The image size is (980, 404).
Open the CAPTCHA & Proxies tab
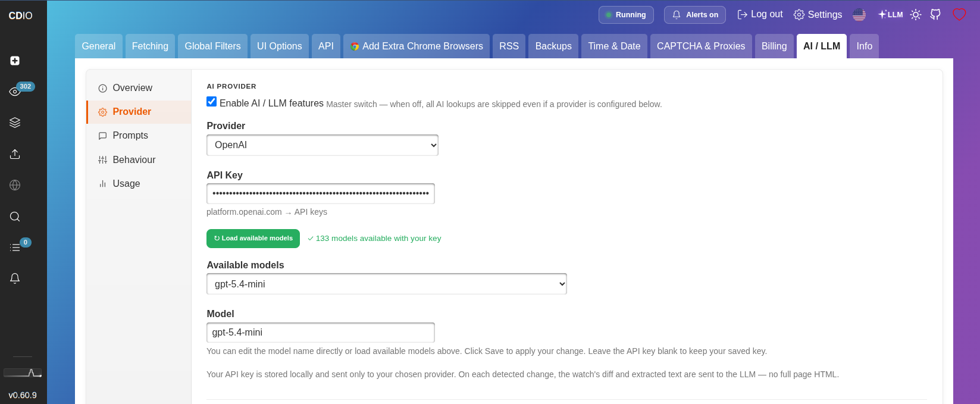[x=701, y=46]
